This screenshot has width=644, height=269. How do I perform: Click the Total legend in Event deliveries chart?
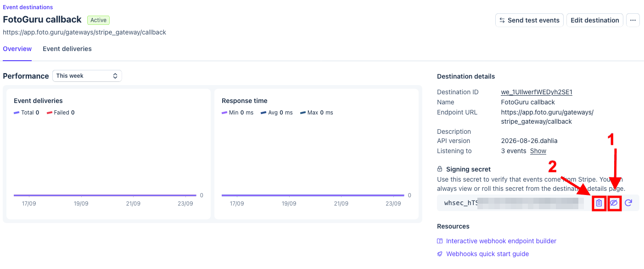click(27, 113)
